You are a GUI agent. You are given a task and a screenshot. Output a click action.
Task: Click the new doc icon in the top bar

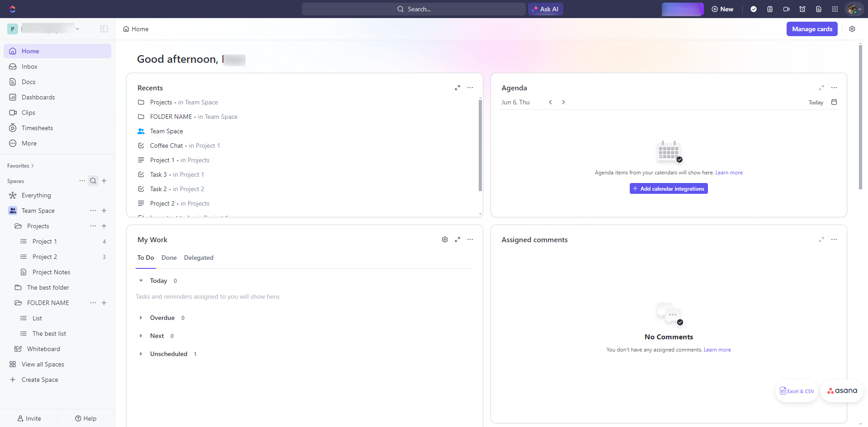(819, 9)
